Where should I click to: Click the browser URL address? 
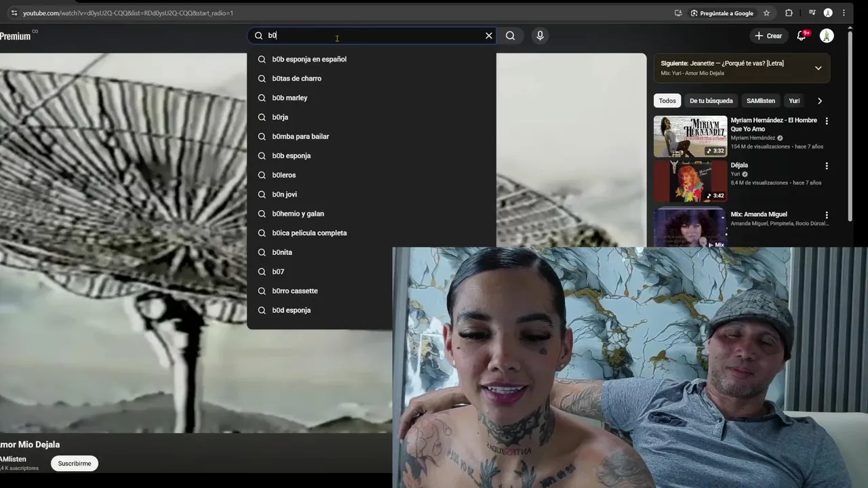(128, 13)
